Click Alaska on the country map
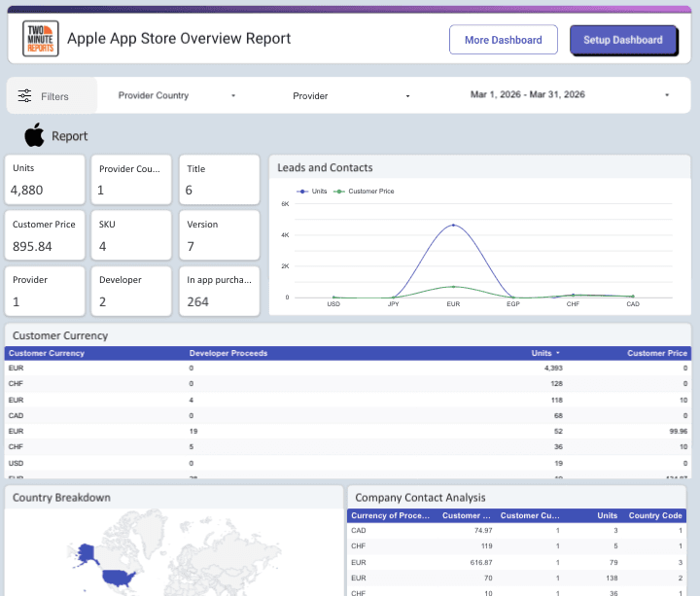Viewport: 700px width, 596px height. click(87, 553)
